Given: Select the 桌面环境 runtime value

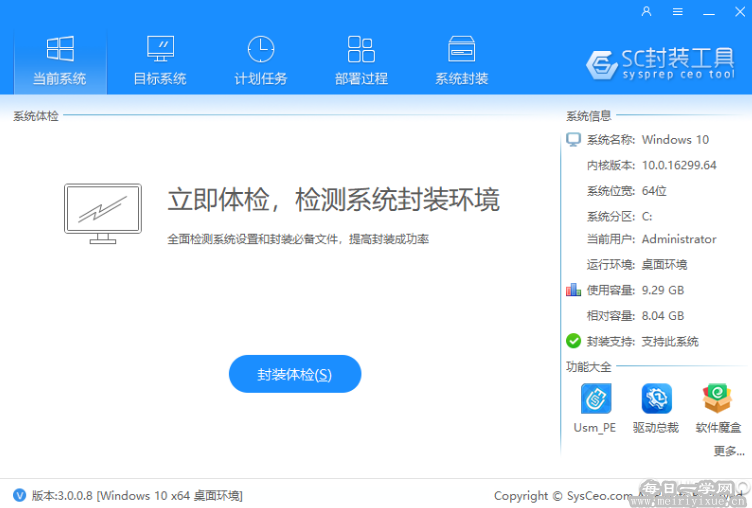Looking at the screenshot, I should tap(664, 264).
